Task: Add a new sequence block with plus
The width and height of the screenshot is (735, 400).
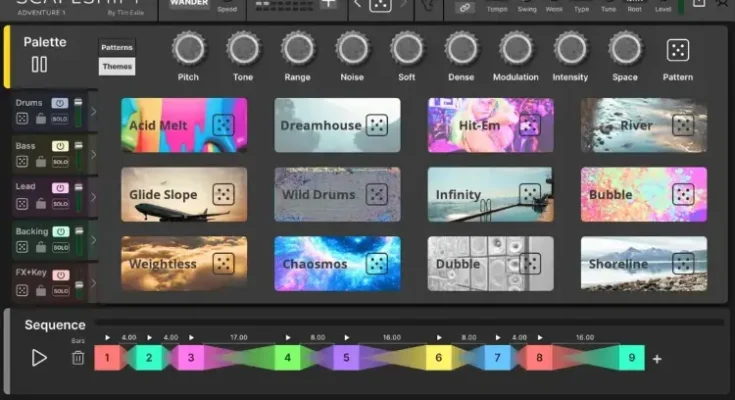Action: coord(657,359)
